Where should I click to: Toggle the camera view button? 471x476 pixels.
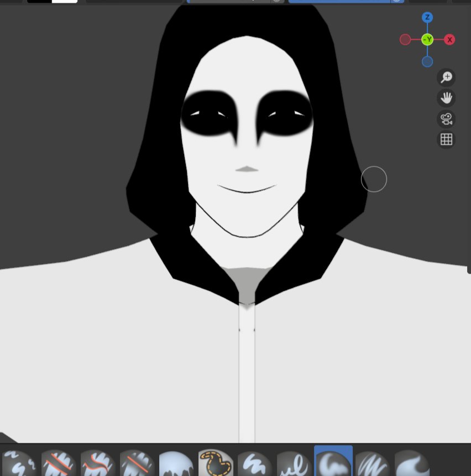pos(446,119)
